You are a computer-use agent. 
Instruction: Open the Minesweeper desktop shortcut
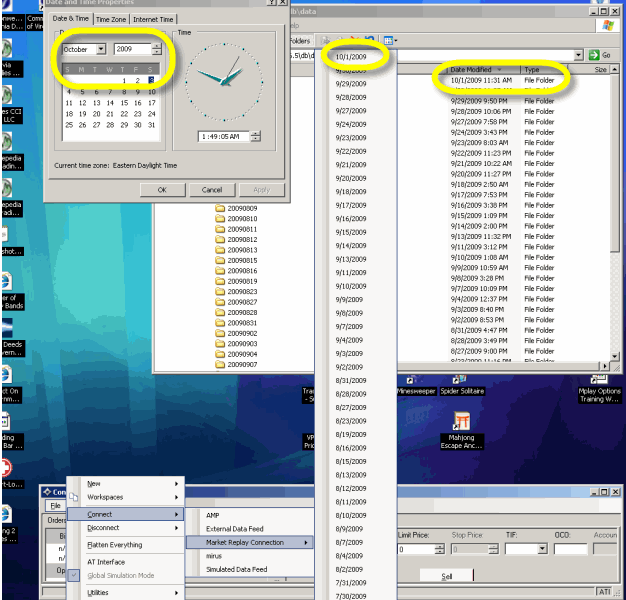pyautogui.click(x=416, y=386)
